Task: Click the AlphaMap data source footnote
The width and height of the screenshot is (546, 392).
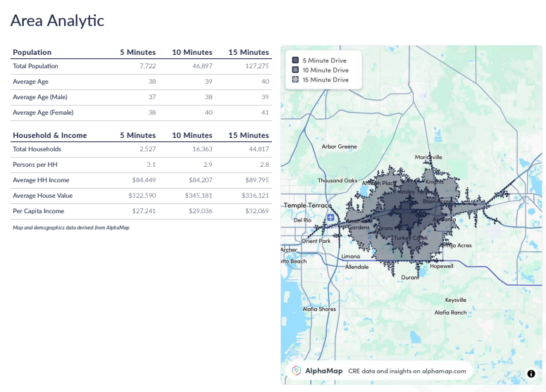Action: [x=70, y=227]
